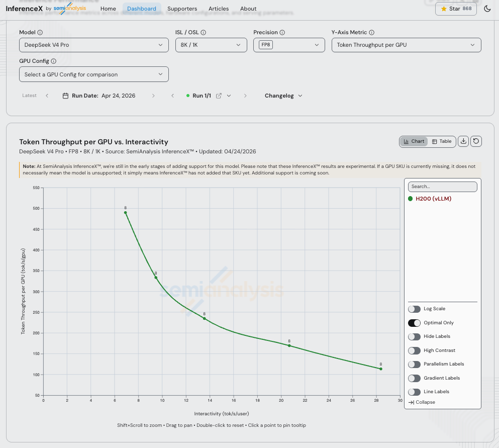The width and height of the screenshot is (499, 448).
Task: Go to previous run date arrow
Action: point(47,96)
